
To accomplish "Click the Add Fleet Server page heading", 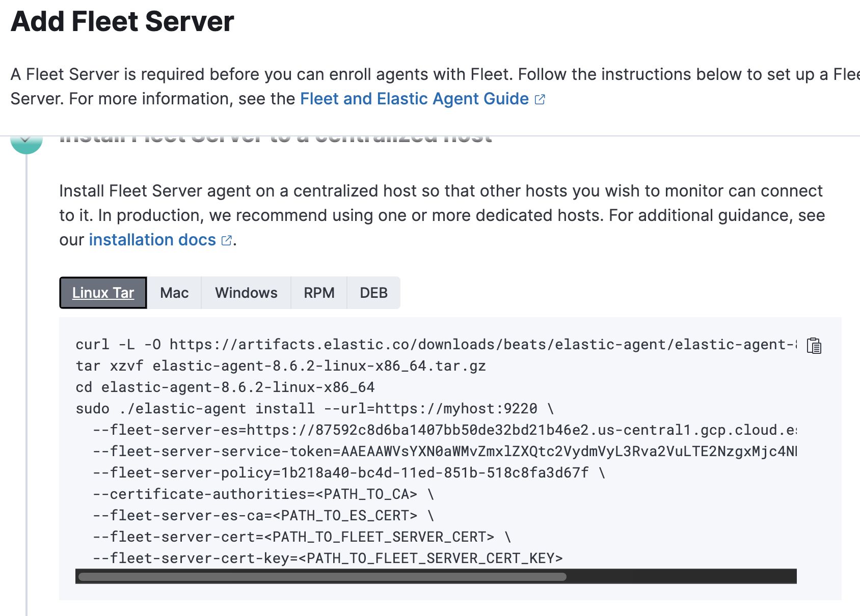I will [122, 21].
